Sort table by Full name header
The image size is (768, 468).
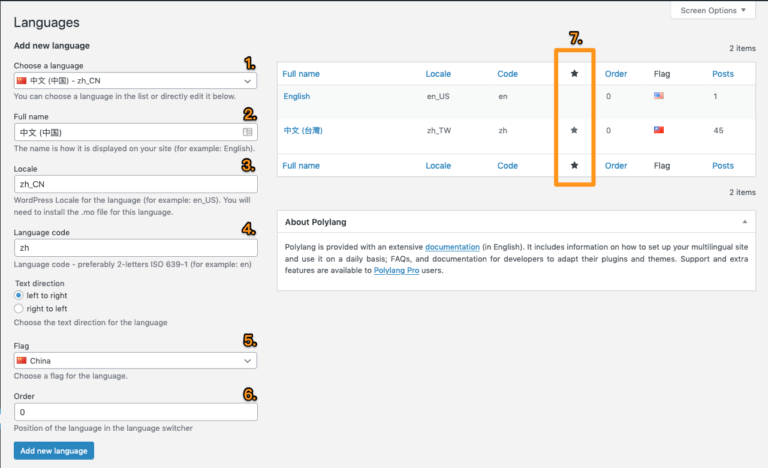pyautogui.click(x=301, y=74)
